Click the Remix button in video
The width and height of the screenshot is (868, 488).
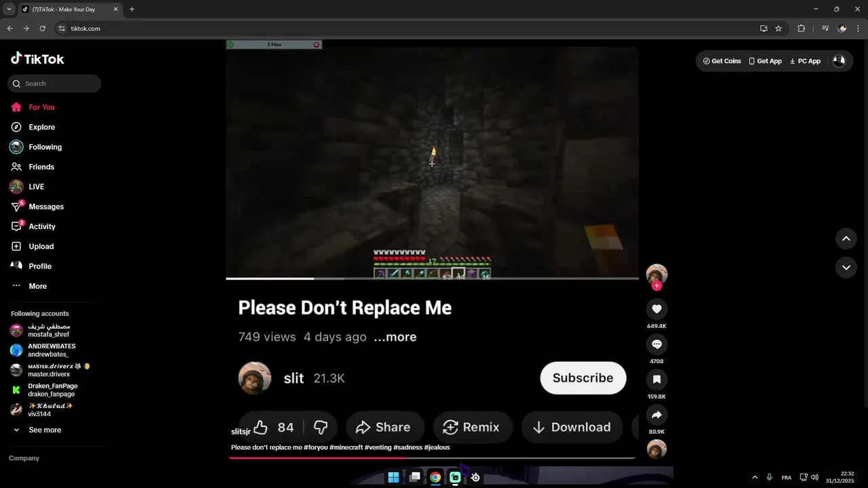[471, 427]
